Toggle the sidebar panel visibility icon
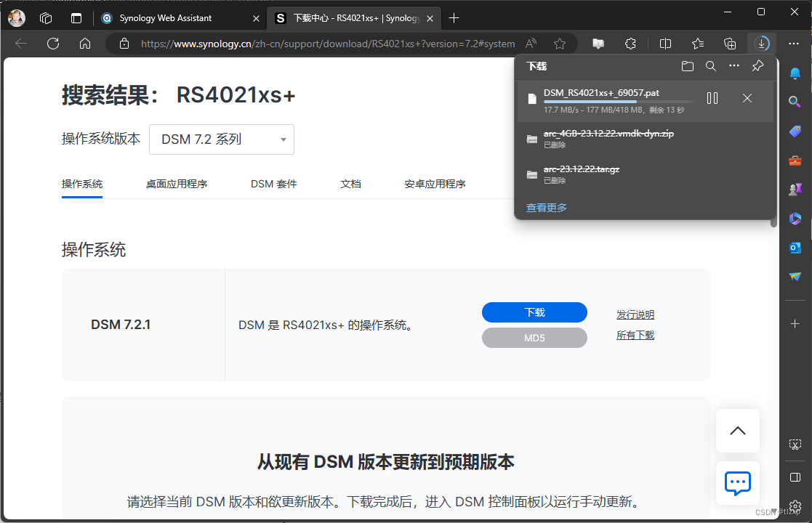Viewport: 812px width, 523px height. tap(795, 477)
